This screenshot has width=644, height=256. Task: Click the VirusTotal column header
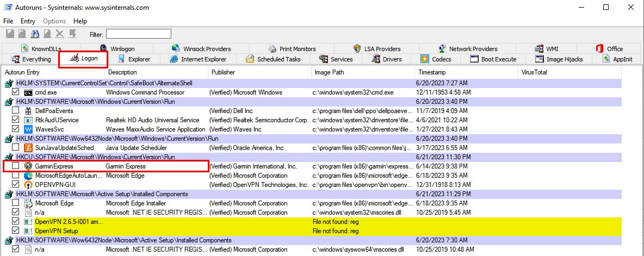coord(569,72)
